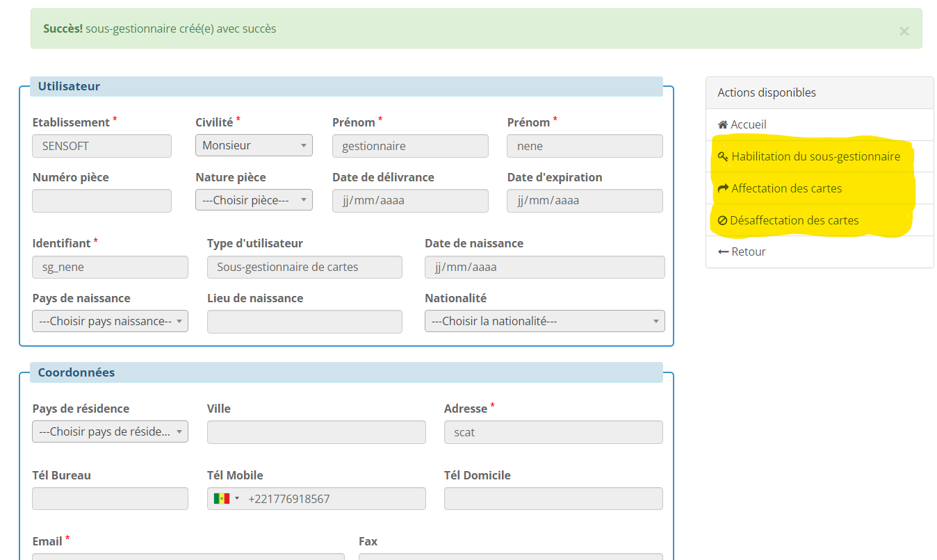Click the share arrow icon for Affectation des cartes
The height and width of the screenshot is (560, 937).
tap(723, 188)
